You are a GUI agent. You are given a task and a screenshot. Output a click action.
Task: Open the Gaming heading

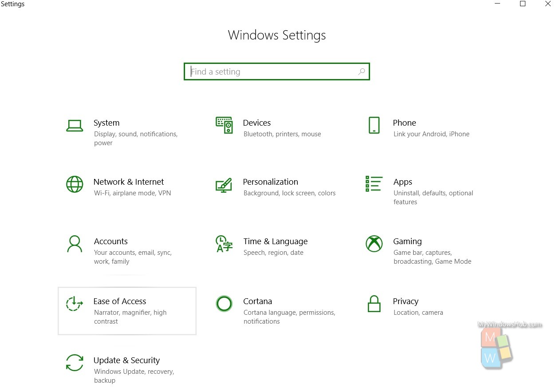(407, 242)
